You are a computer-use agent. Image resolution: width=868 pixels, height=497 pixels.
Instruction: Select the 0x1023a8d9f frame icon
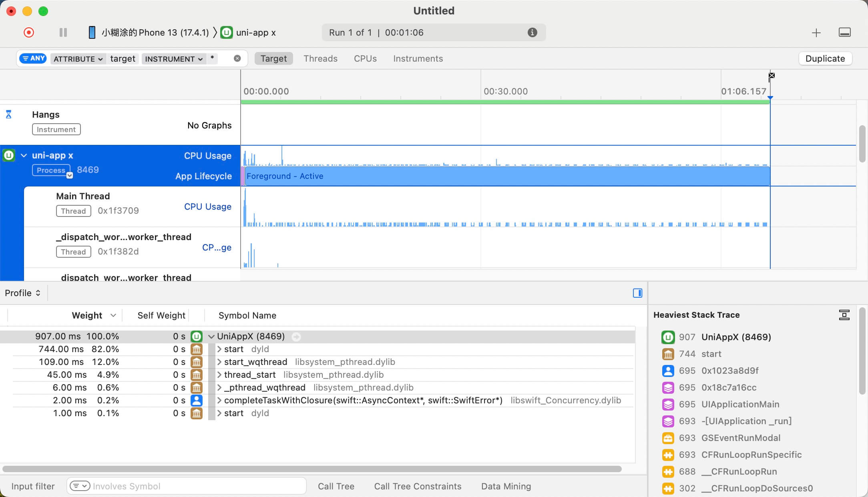[x=668, y=371]
